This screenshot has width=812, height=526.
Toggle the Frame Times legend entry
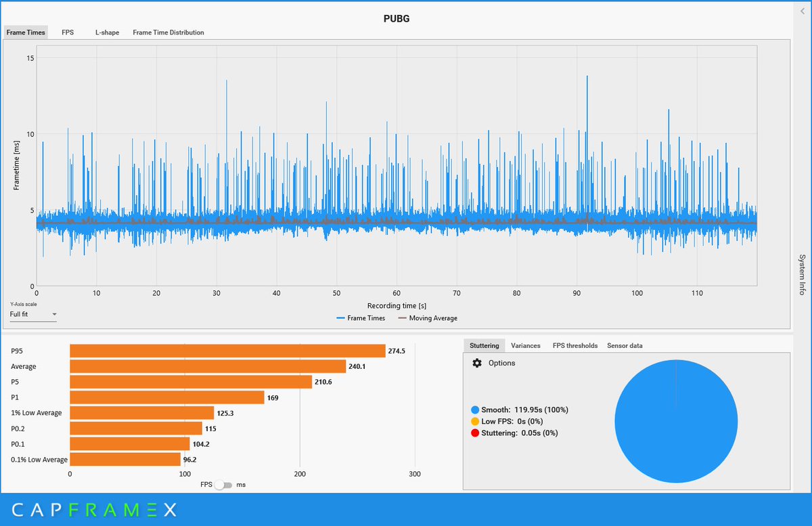click(360, 318)
